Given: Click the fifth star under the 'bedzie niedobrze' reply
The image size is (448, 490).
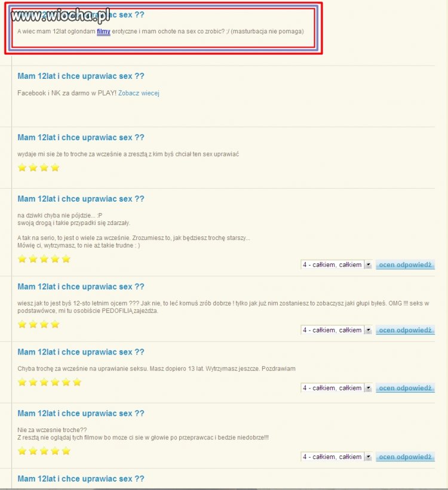Looking at the screenshot, I should tap(66, 451).
